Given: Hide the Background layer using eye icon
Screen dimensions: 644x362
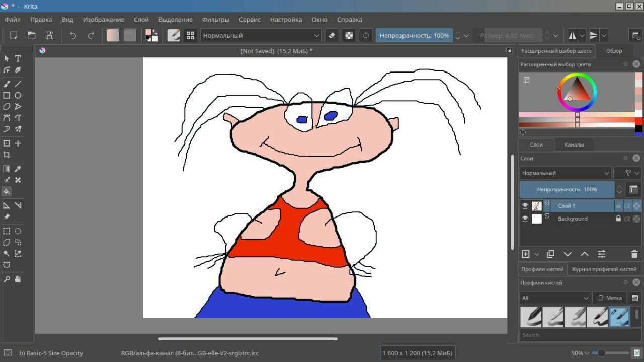Looking at the screenshot, I should coord(525,219).
